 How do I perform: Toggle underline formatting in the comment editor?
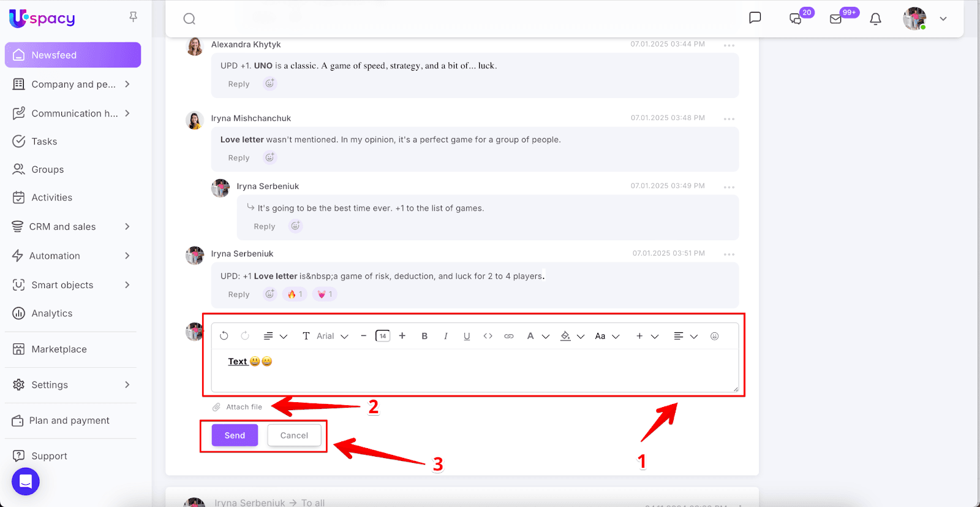pyautogui.click(x=467, y=336)
